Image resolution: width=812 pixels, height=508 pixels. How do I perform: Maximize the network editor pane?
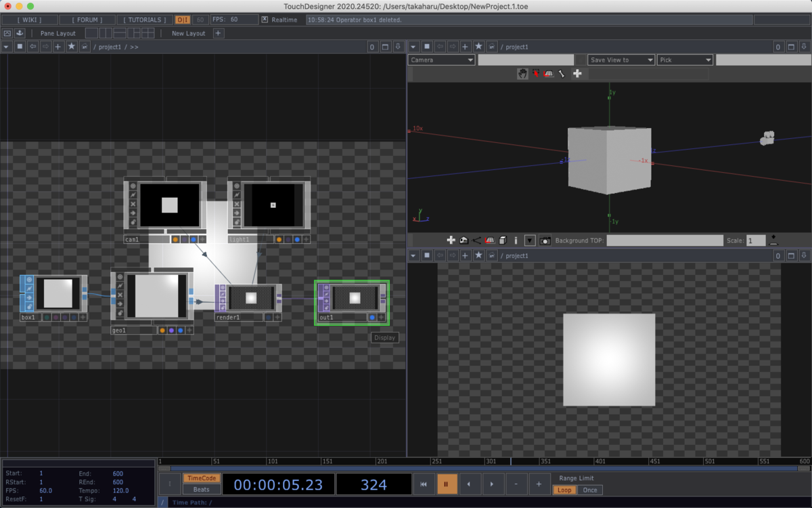[385, 47]
